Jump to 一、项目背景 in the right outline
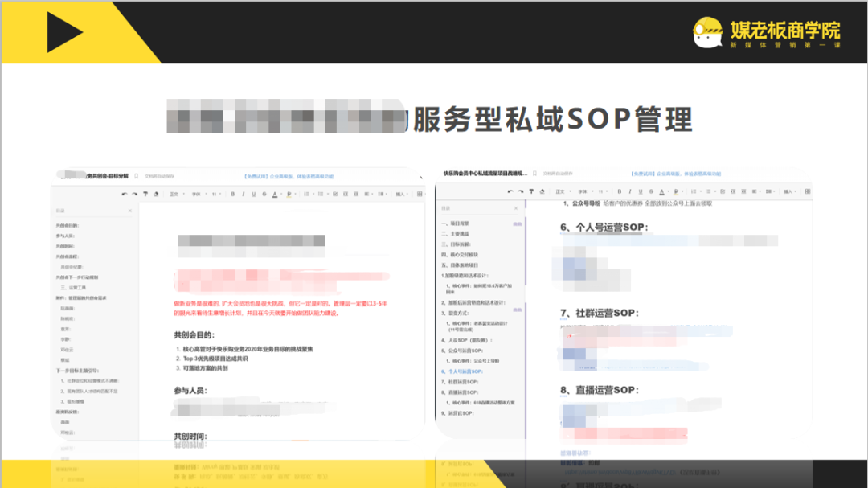Viewport: 868px width, 488px height. [x=455, y=223]
